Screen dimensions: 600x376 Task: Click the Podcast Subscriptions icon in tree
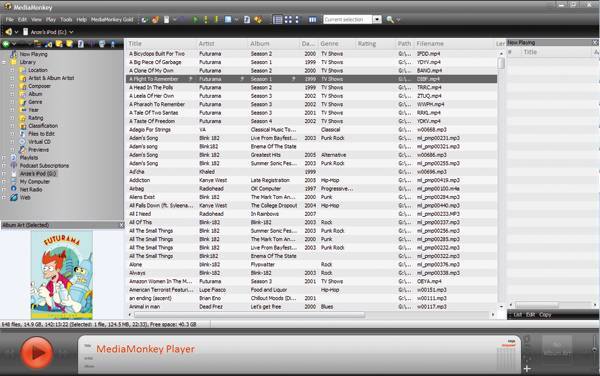point(13,165)
